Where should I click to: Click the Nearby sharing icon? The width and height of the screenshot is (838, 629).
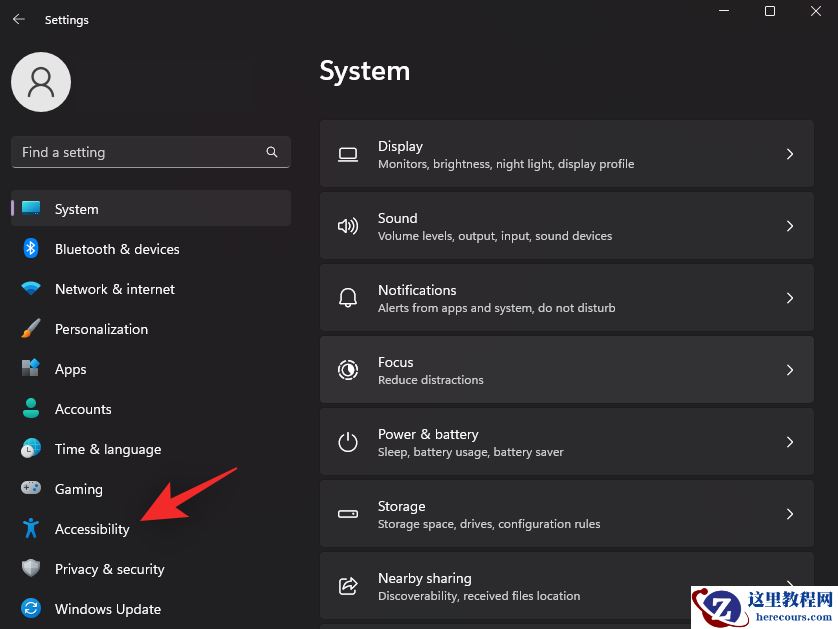347,586
